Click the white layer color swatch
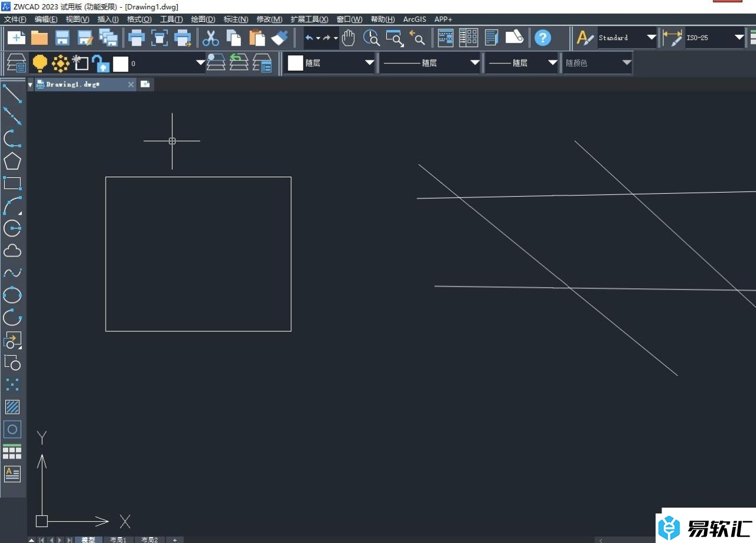The width and height of the screenshot is (756, 543). (120, 64)
